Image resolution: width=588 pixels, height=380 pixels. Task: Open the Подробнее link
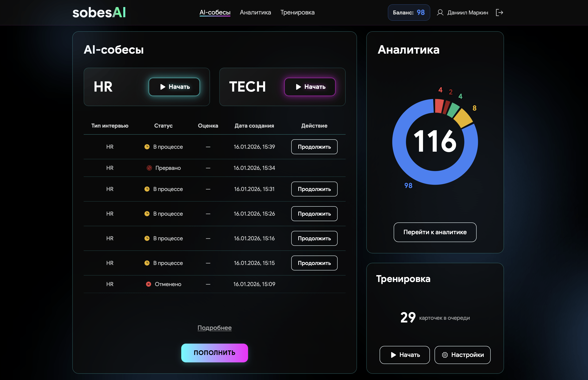tap(214, 328)
